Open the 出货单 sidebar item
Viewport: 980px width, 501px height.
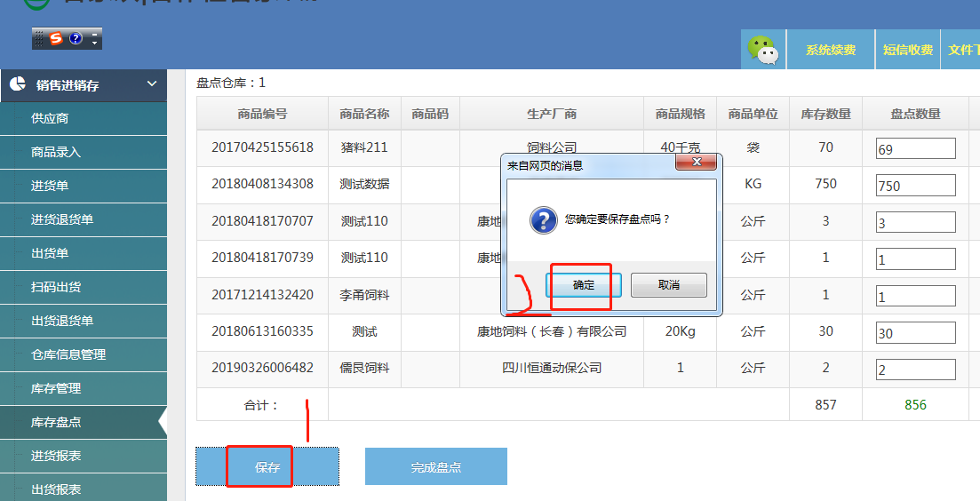pyautogui.click(x=84, y=254)
